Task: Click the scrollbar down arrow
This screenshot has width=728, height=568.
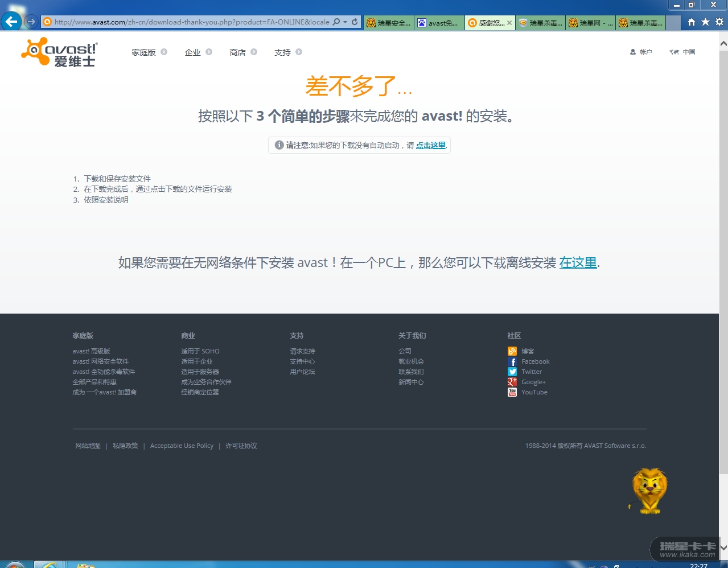Action: click(x=723, y=548)
